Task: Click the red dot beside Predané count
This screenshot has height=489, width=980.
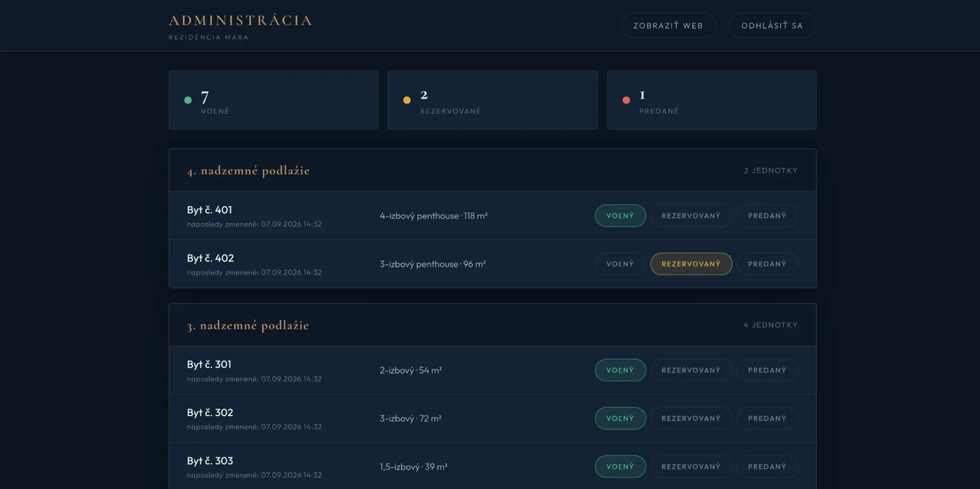Action: point(626,100)
